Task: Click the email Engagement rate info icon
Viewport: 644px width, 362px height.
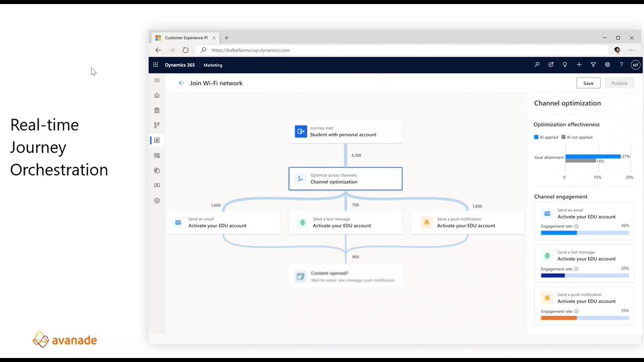Action: coord(577,226)
